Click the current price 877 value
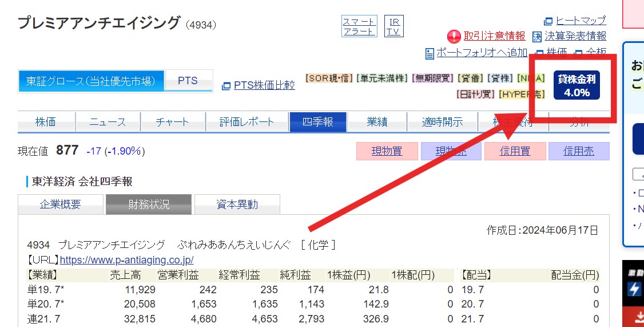Screen dimensions: 644x327 click(67, 150)
